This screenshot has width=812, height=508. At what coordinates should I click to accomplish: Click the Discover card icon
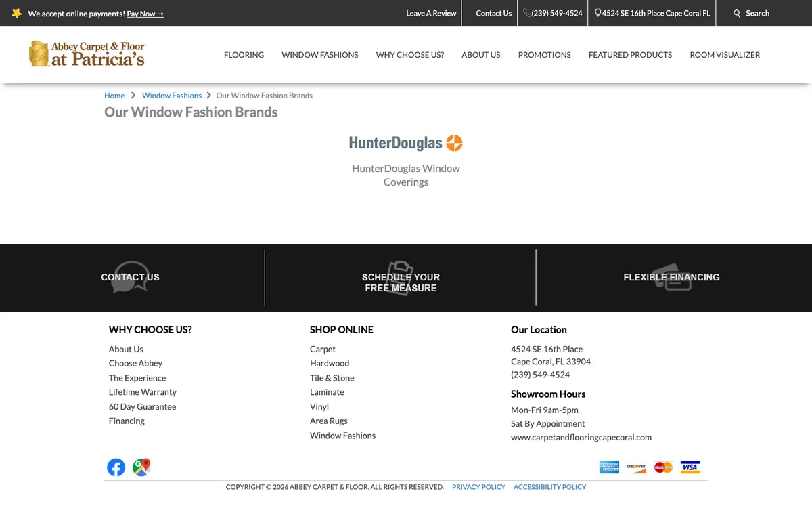(x=636, y=467)
